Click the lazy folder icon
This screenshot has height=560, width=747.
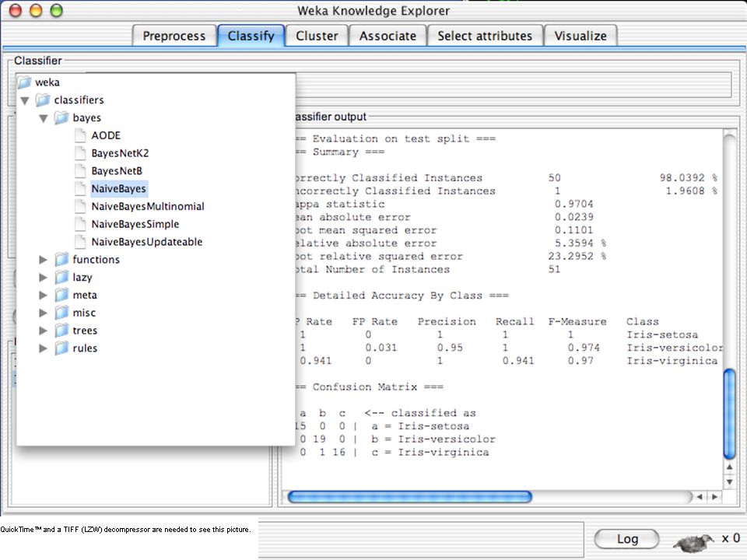61,277
